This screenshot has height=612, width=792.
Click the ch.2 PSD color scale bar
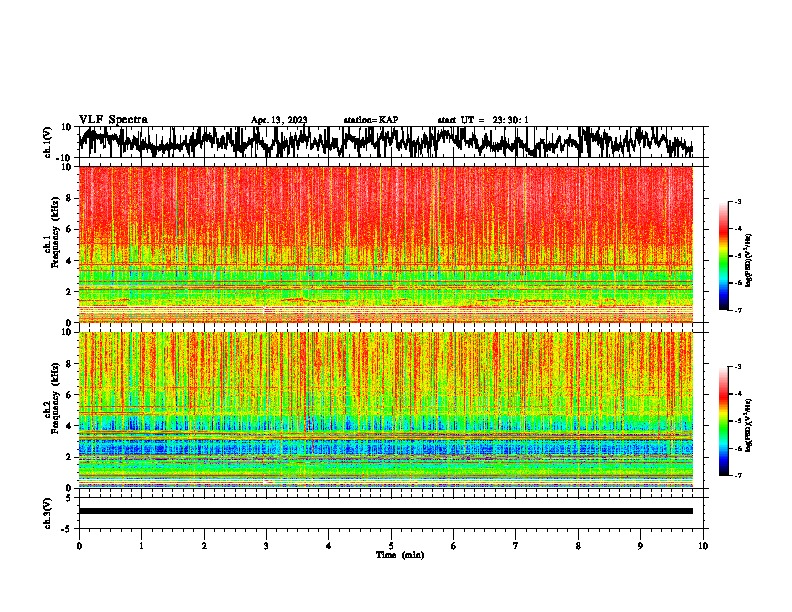pos(723,421)
